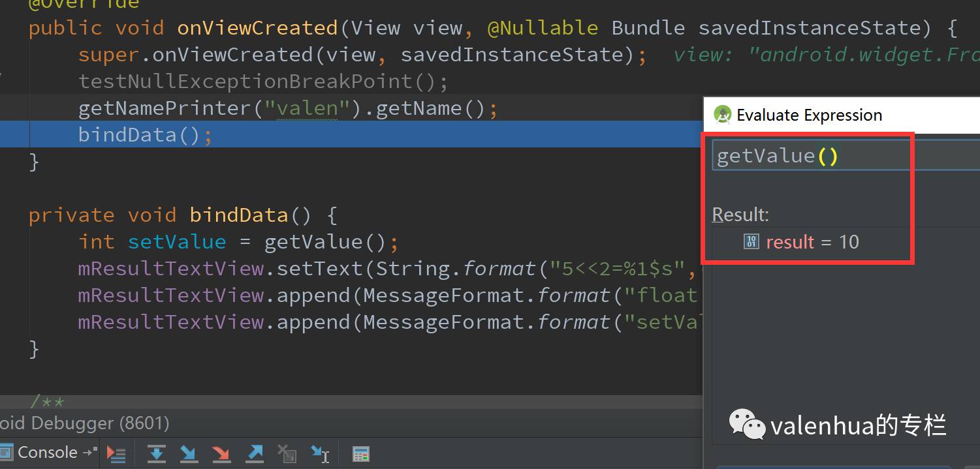The image size is (980, 469).
Task: Click the Show Execution Point icon
Action: coord(116,453)
